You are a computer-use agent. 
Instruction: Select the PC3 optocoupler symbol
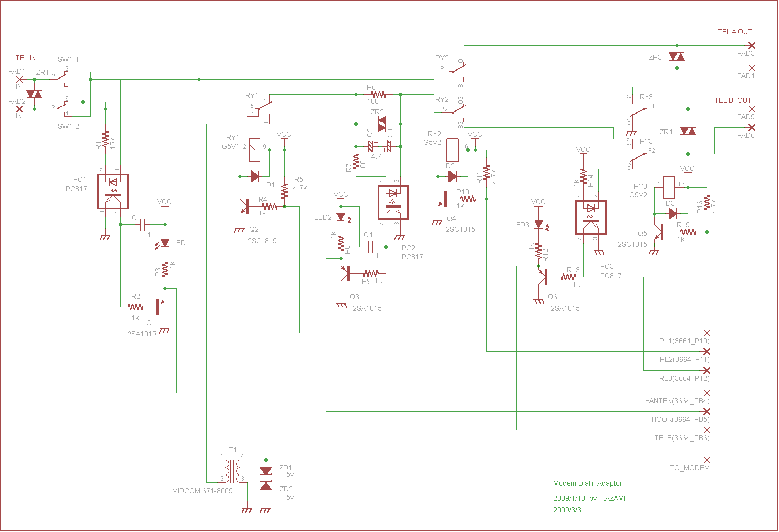(x=591, y=217)
